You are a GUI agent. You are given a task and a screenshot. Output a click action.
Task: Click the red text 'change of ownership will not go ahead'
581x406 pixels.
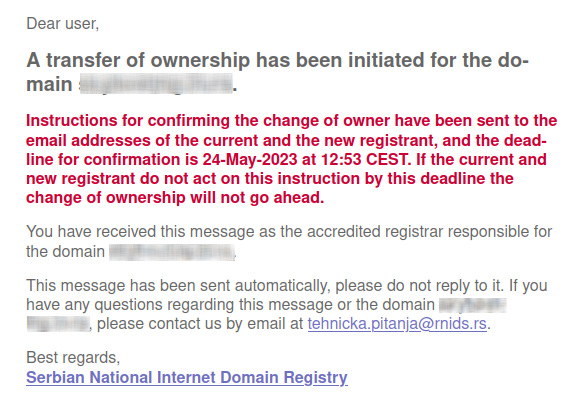(173, 197)
